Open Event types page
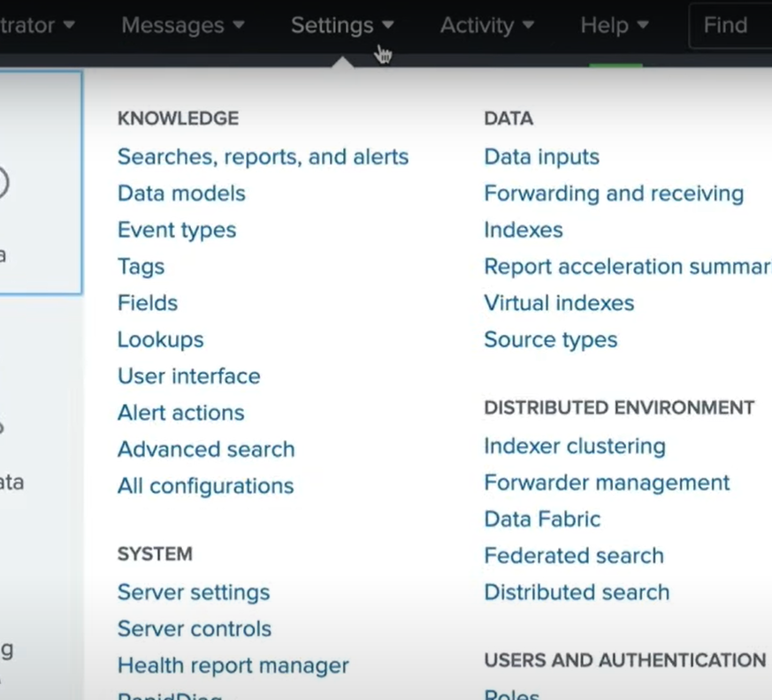 tap(177, 231)
